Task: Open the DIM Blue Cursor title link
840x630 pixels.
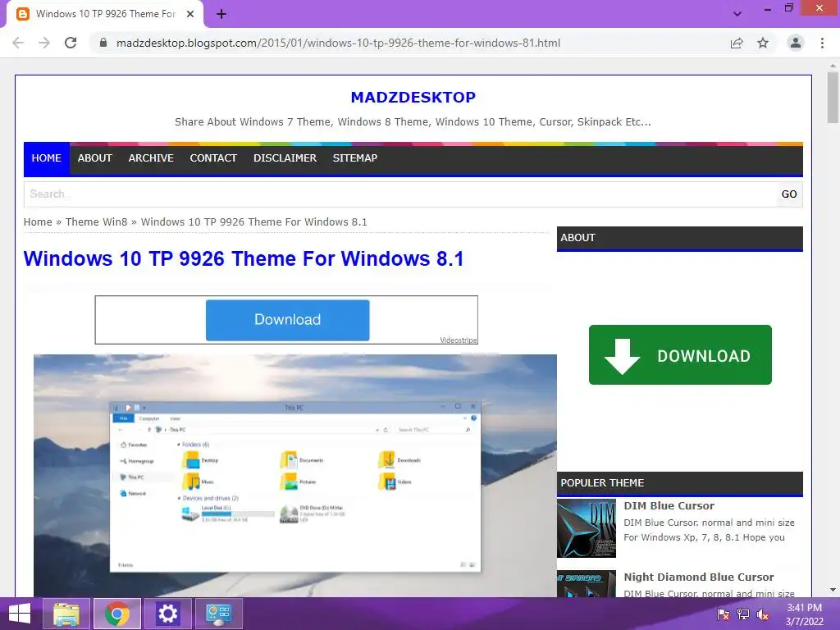Action: pyautogui.click(x=669, y=505)
